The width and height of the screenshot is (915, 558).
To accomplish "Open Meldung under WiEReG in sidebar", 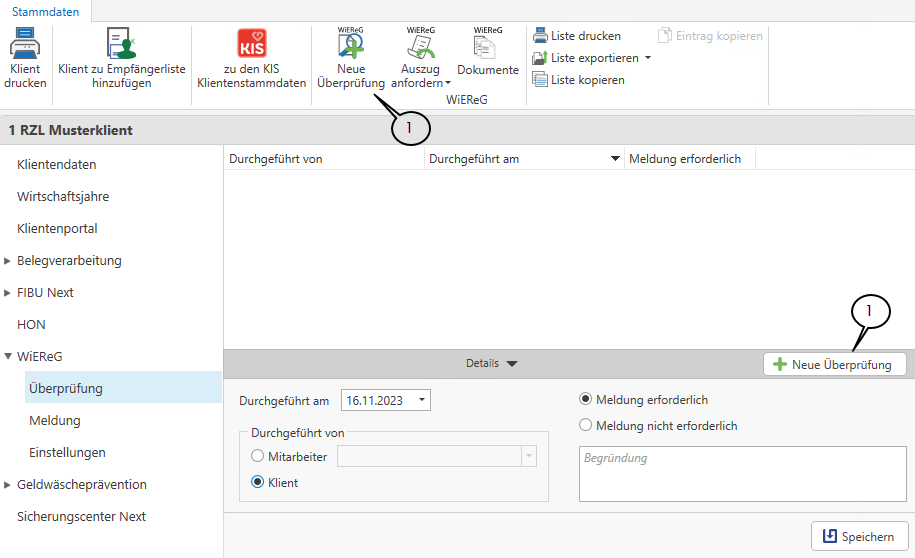I will pyautogui.click(x=55, y=420).
